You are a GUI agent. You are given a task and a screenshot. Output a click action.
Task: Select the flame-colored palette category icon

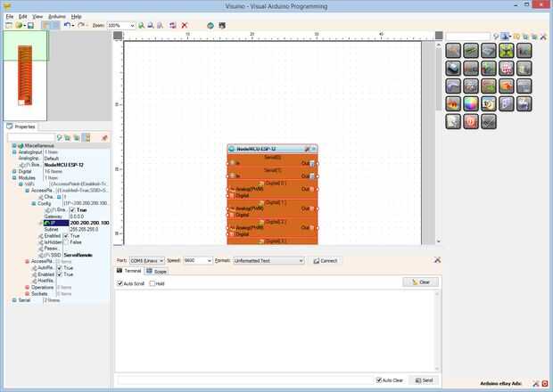click(x=453, y=104)
